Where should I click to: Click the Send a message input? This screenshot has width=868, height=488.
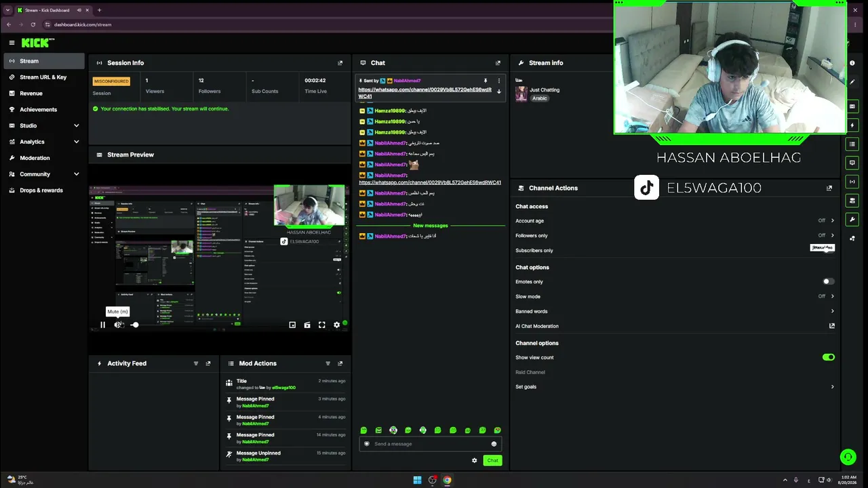click(431, 444)
